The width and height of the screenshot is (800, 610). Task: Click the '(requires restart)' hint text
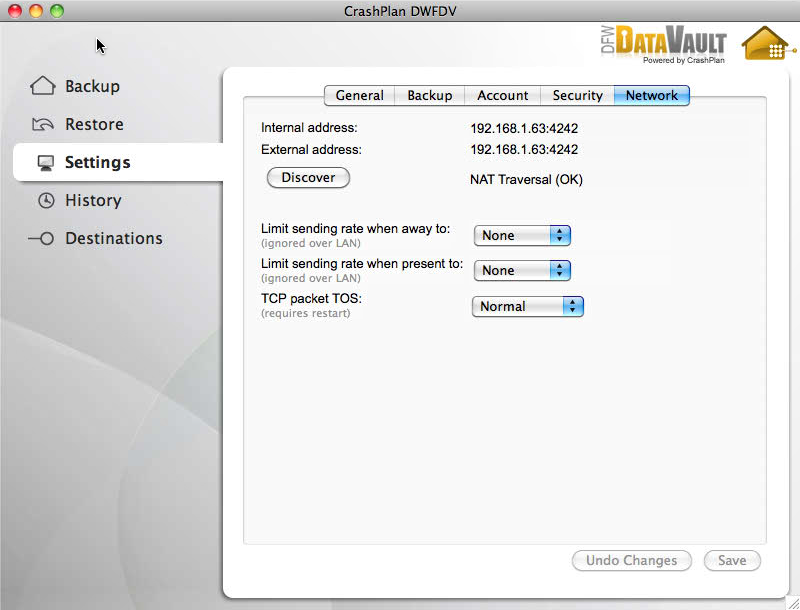point(306,313)
